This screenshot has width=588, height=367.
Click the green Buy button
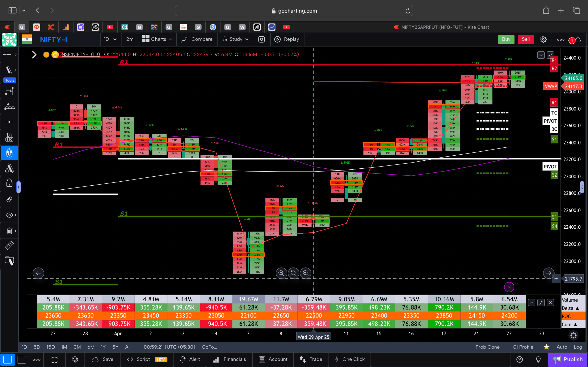[506, 39]
